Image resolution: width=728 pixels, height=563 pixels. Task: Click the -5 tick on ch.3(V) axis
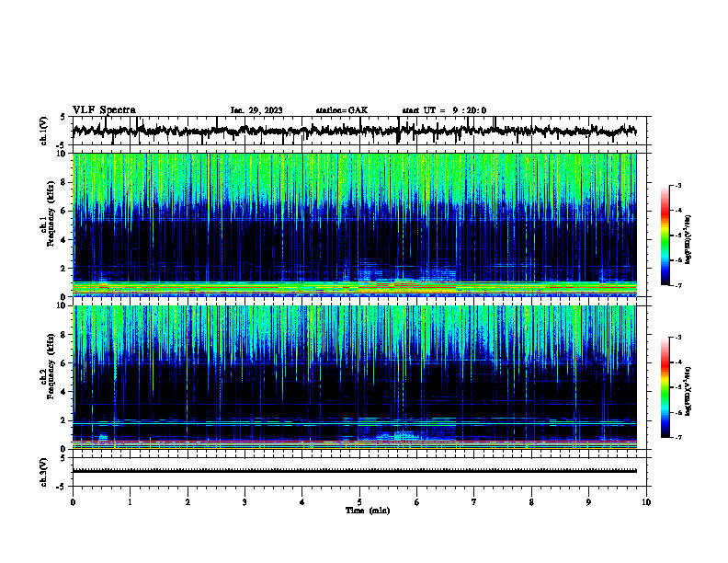point(63,487)
